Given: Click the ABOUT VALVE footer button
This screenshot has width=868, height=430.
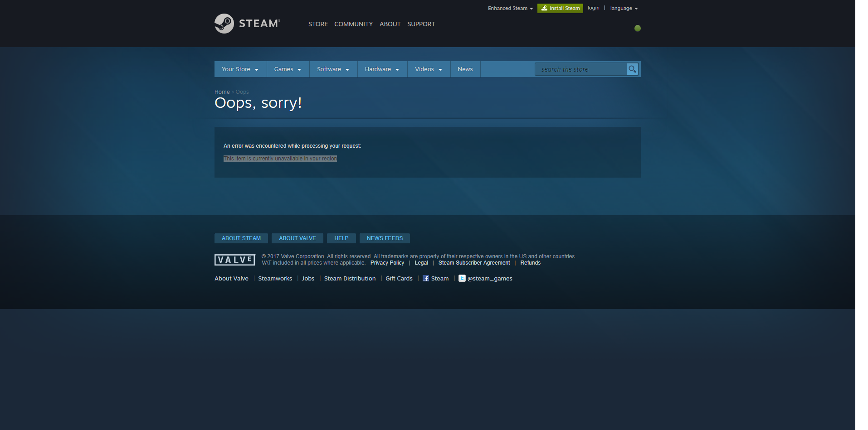Looking at the screenshot, I should click(297, 238).
